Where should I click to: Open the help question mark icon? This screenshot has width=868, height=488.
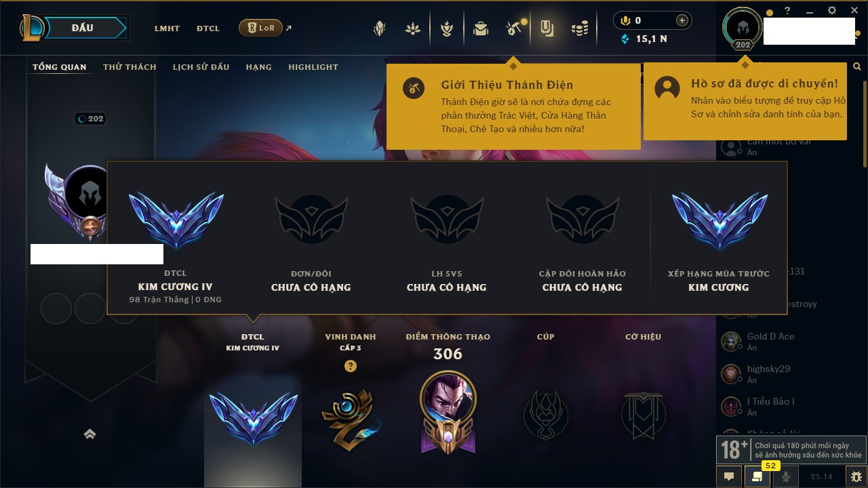787,11
